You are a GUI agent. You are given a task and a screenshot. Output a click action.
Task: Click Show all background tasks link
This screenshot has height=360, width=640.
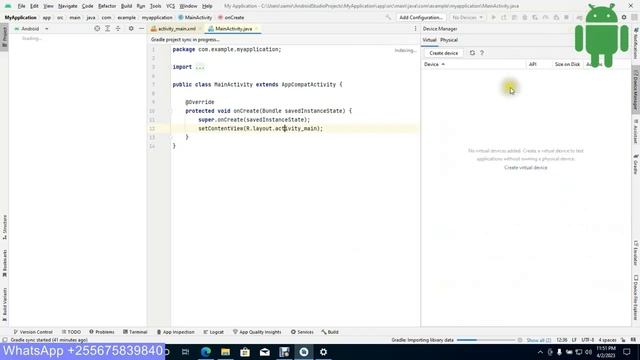[539, 340]
